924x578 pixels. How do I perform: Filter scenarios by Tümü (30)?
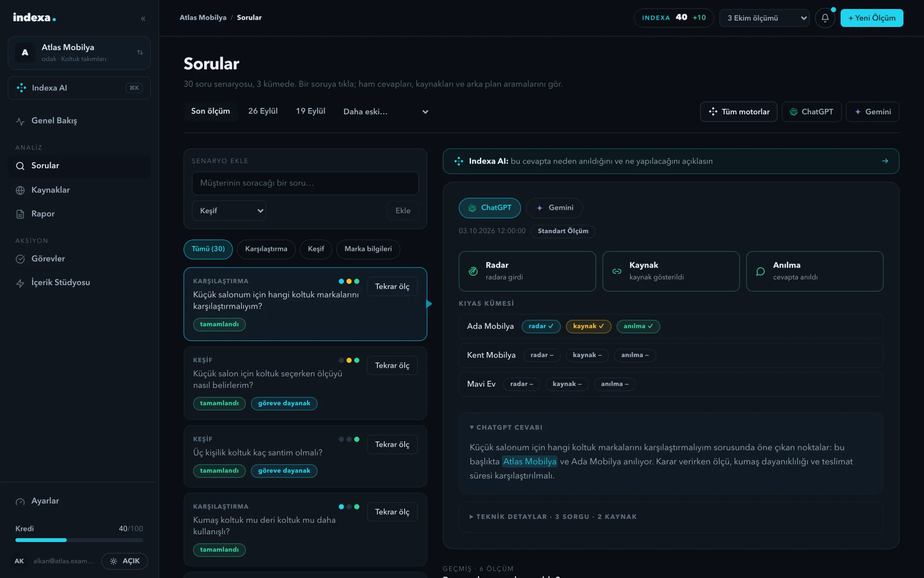[x=208, y=249]
